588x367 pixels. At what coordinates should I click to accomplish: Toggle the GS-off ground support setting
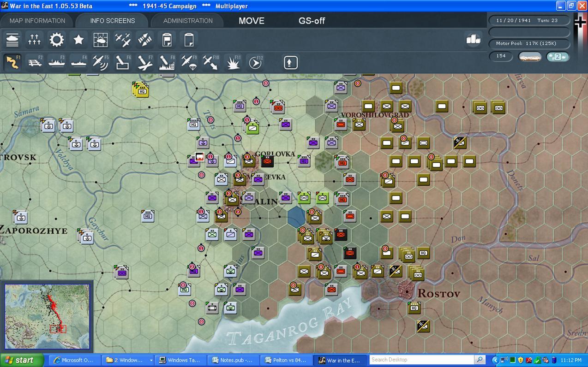312,21
